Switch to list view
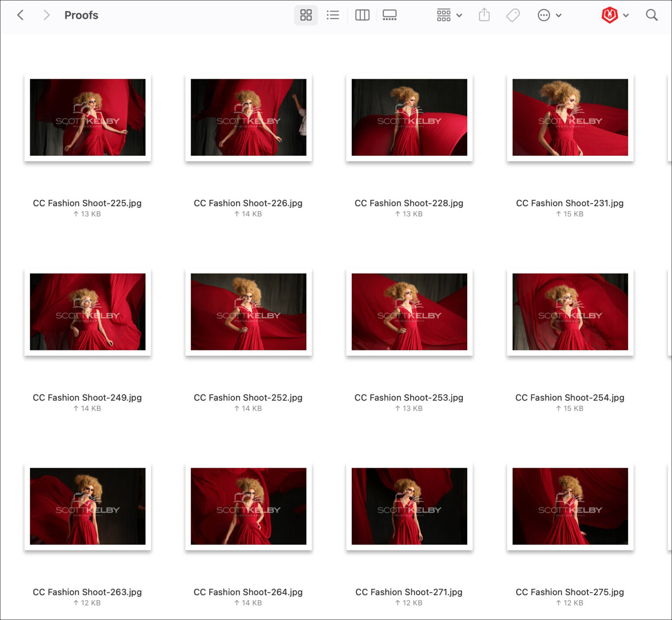The image size is (672, 620). pyautogui.click(x=332, y=15)
